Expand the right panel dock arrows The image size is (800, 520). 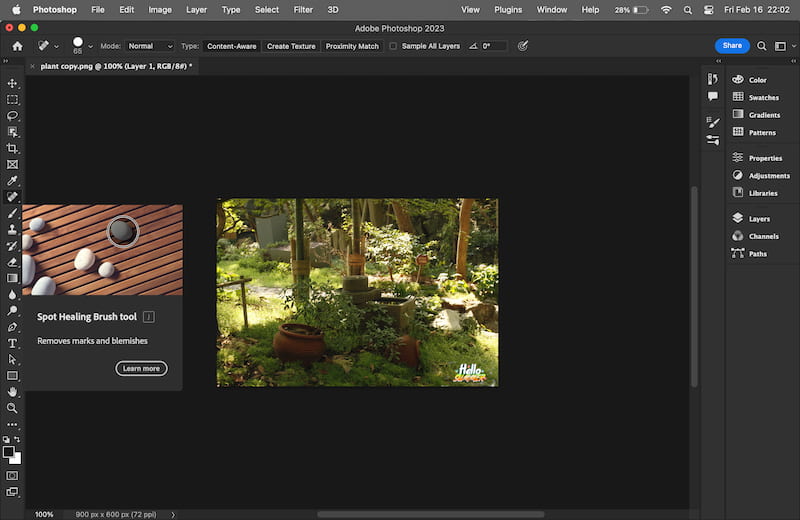[793, 61]
